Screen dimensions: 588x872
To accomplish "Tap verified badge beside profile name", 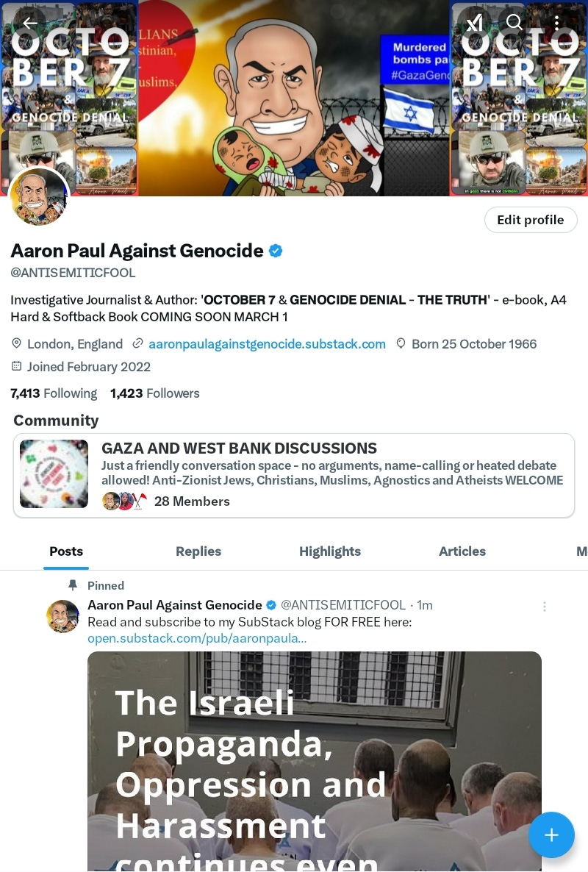I will [x=276, y=251].
